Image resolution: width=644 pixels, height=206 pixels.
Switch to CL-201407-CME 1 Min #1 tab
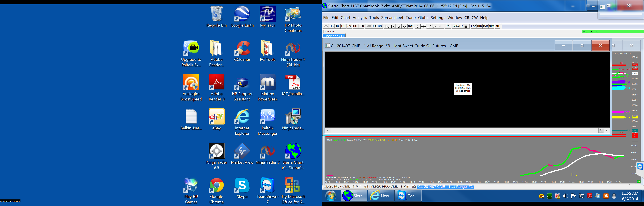click(x=346, y=187)
